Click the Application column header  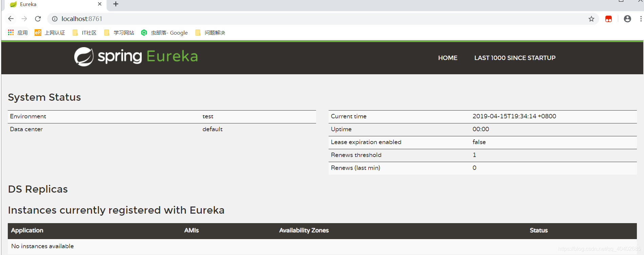click(27, 231)
